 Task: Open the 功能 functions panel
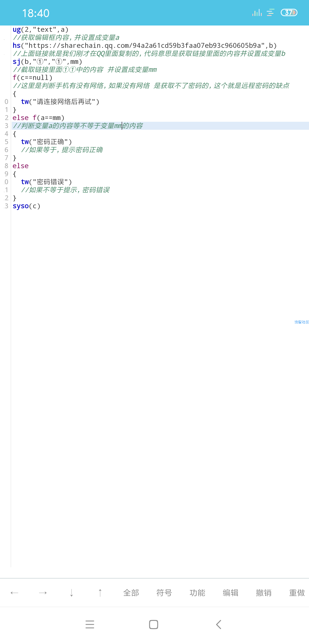(x=197, y=593)
